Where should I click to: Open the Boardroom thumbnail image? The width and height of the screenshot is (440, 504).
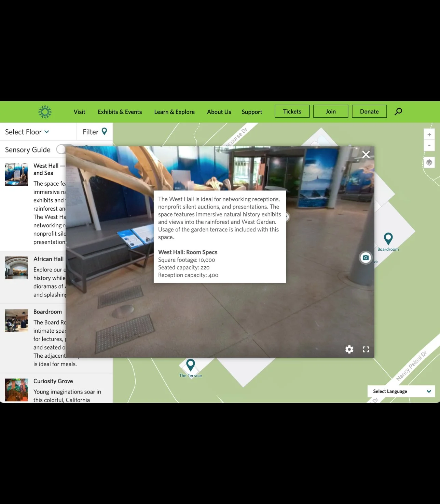(16, 320)
